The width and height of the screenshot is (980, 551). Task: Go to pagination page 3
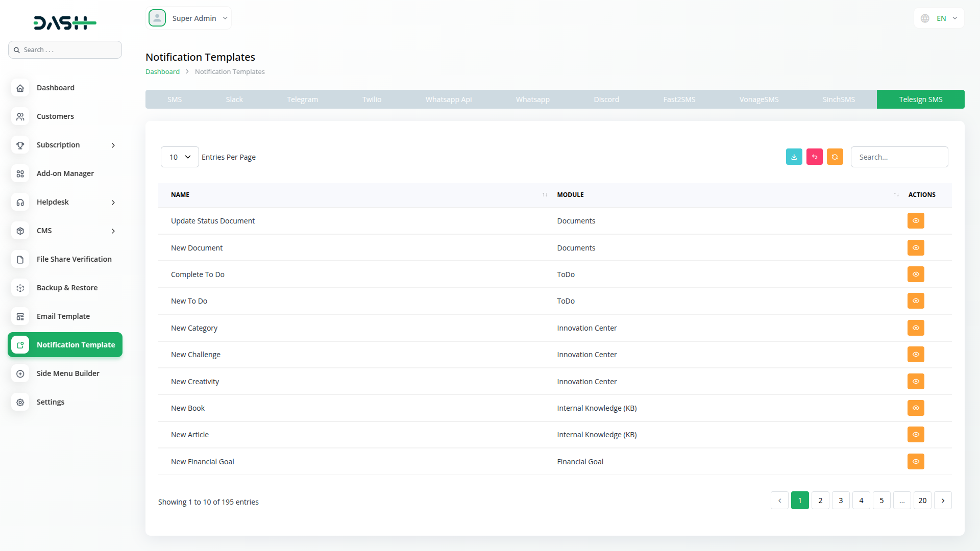point(841,500)
